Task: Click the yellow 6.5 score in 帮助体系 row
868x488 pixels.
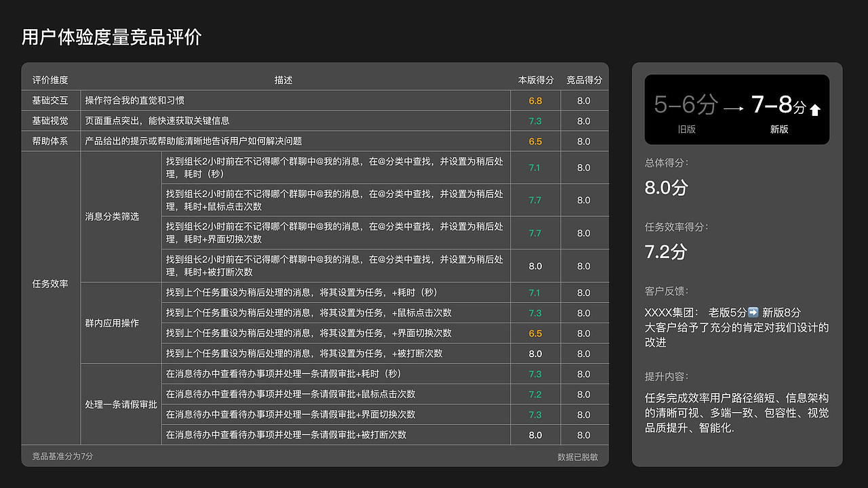Action: pyautogui.click(x=535, y=141)
